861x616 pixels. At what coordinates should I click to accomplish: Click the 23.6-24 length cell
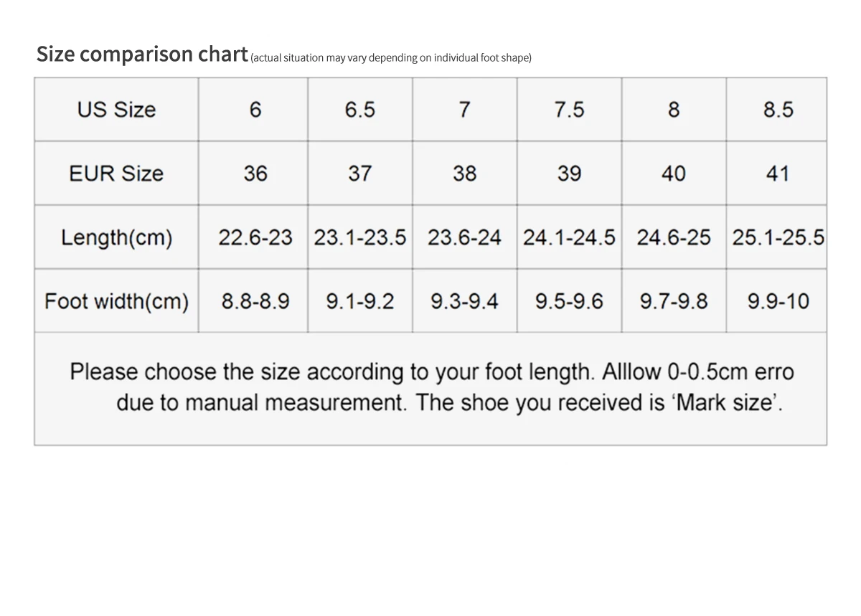pyautogui.click(x=464, y=237)
